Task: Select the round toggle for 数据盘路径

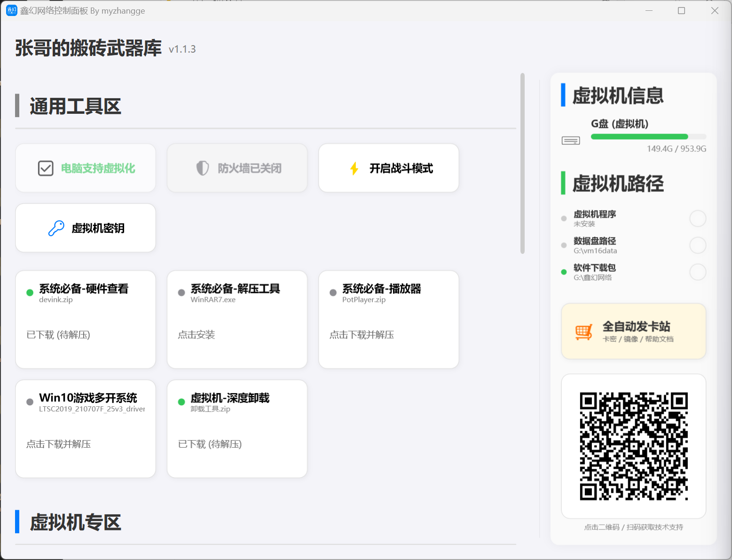Action: 698,245
